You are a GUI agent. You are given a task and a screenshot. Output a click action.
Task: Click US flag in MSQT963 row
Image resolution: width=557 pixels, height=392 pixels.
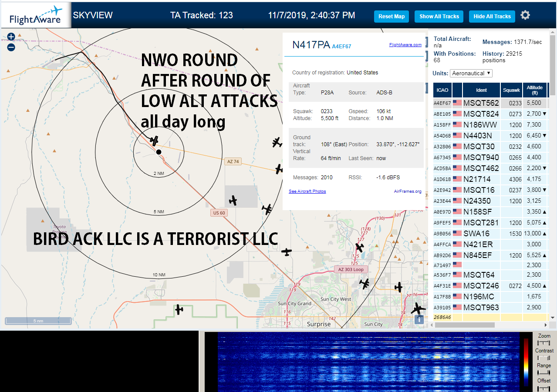(x=457, y=308)
